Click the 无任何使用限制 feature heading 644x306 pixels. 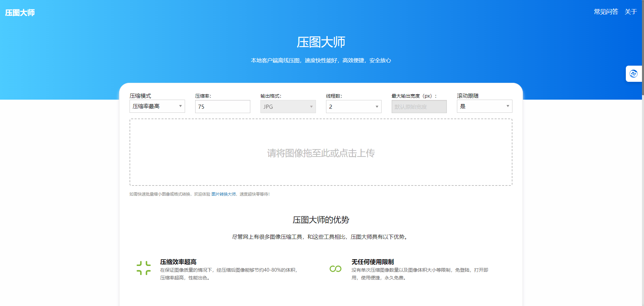click(372, 262)
